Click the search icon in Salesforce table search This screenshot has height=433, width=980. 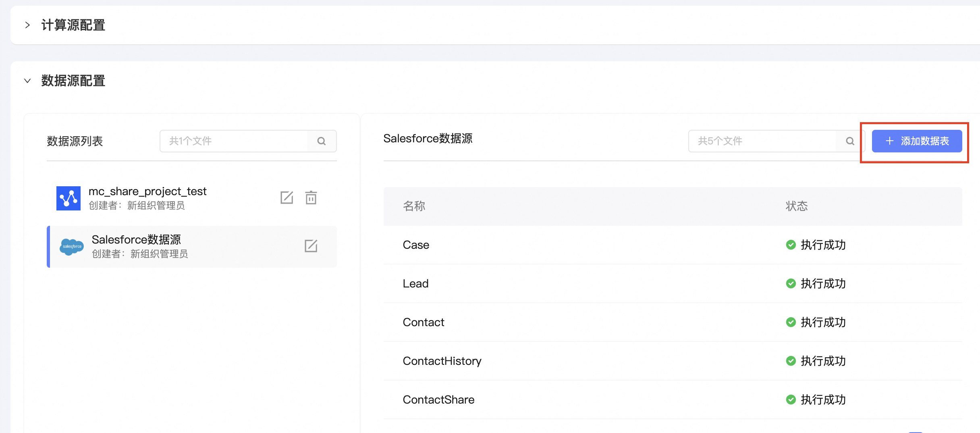tap(850, 141)
